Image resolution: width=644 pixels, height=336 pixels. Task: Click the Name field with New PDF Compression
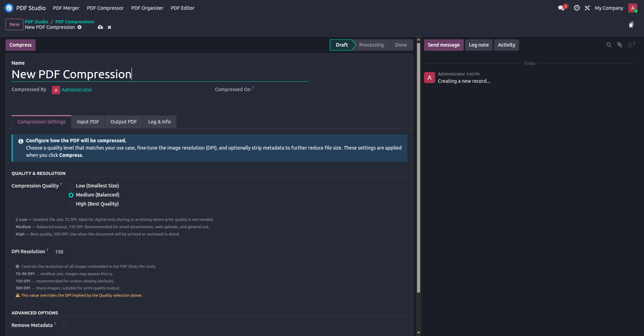coord(160,74)
